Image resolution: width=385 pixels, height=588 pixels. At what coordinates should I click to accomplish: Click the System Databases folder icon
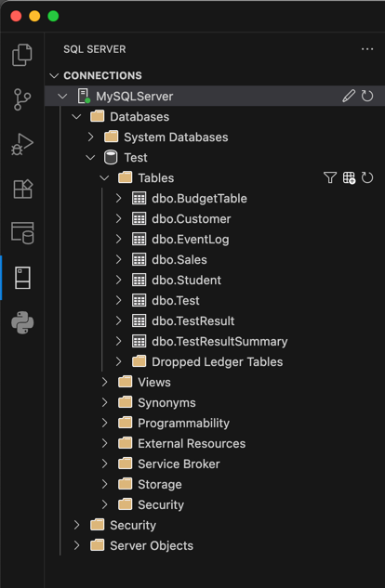pyautogui.click(x=111, y=137)
